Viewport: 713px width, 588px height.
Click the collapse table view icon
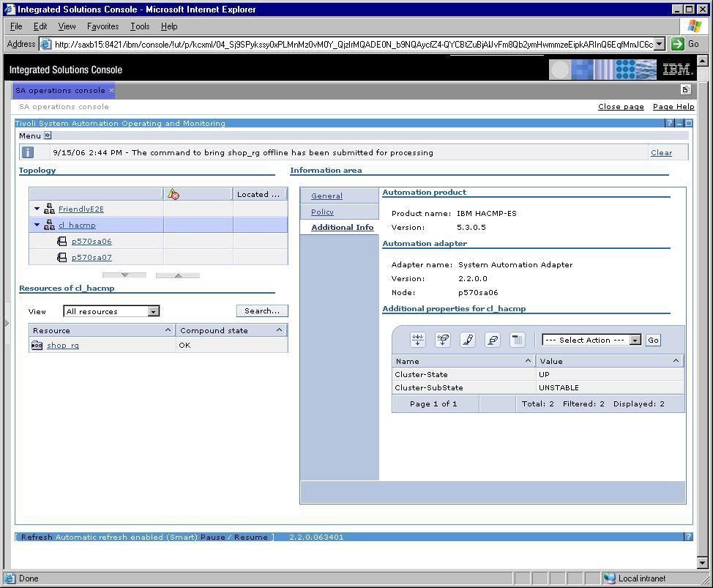[x=517, y=340]
